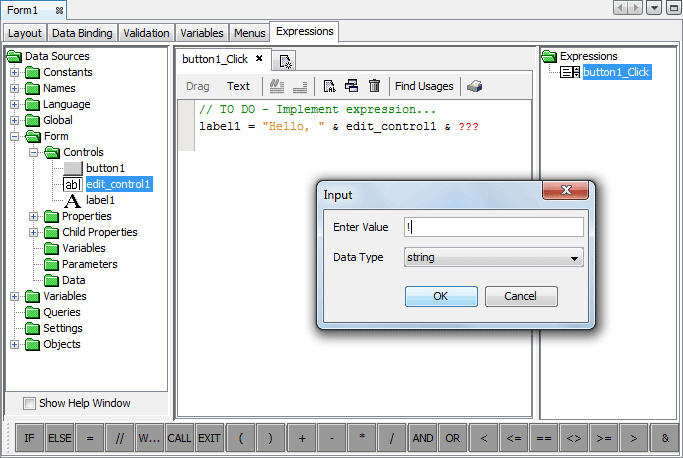Open the Validation tab
Viewport: 683px width, 458px height.
point(146,33)
